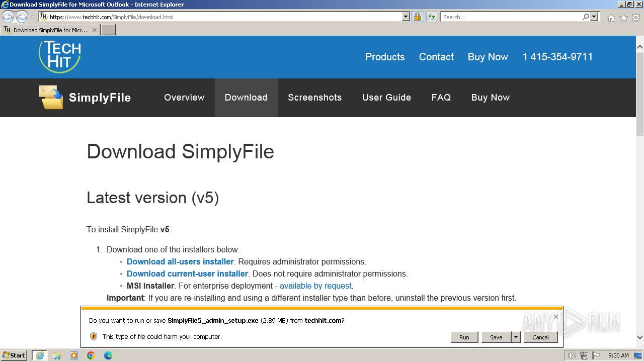This screenshot has height=362, width=644.
Task: Open the search provider dropdown arrow
Action: (594, 17)
